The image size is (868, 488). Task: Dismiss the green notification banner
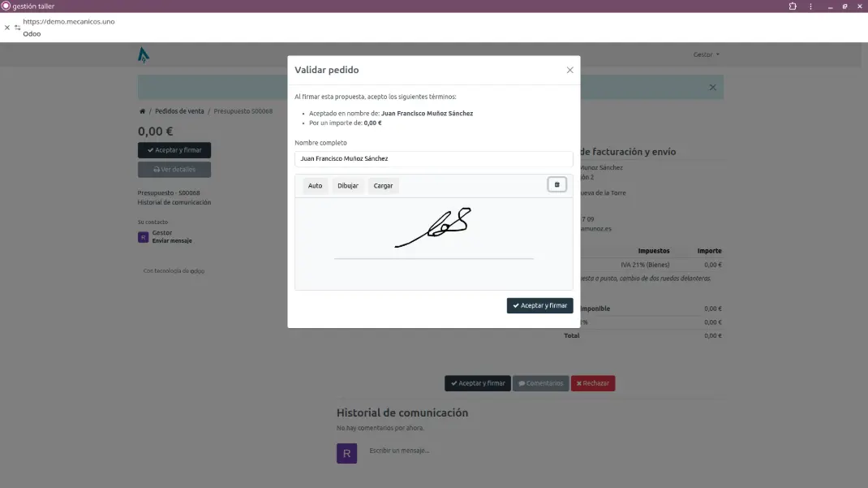click(712, 86)
